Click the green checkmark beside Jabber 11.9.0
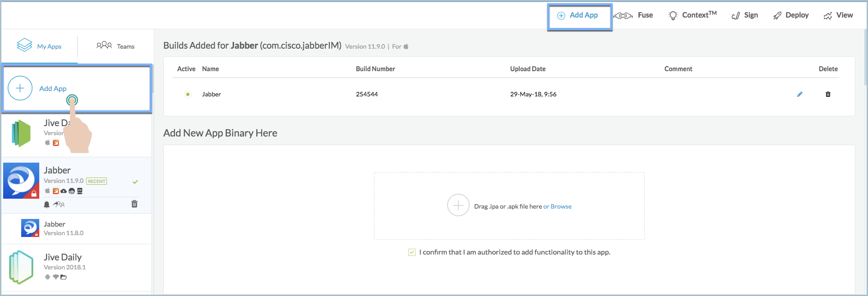 click(x=135, y=182)
